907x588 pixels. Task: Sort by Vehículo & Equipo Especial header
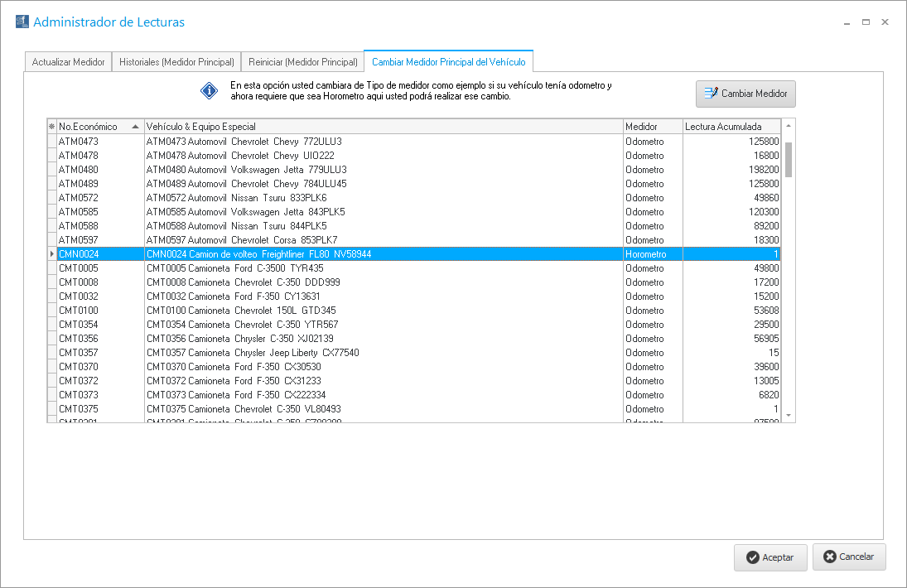tap(381, 127)
